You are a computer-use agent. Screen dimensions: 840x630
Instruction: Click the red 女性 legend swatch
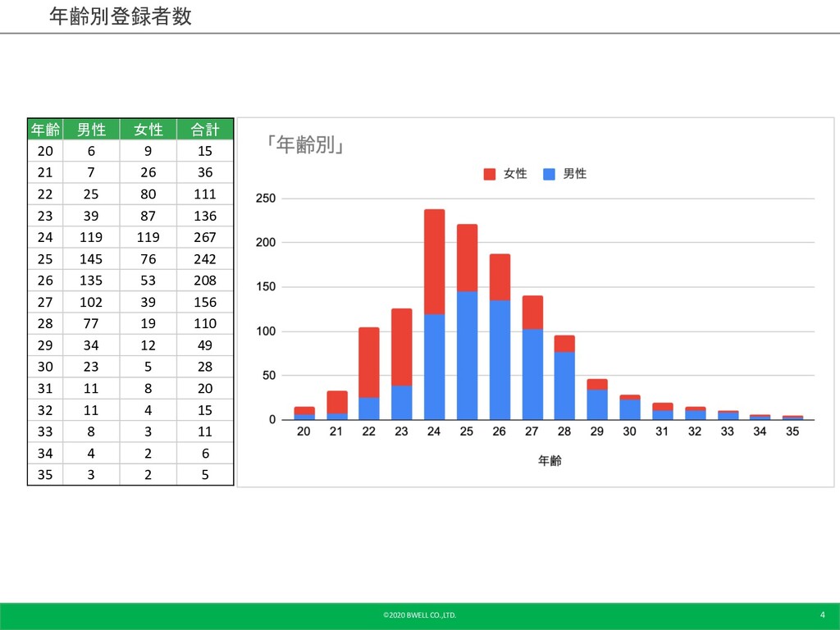click(489, 174)
